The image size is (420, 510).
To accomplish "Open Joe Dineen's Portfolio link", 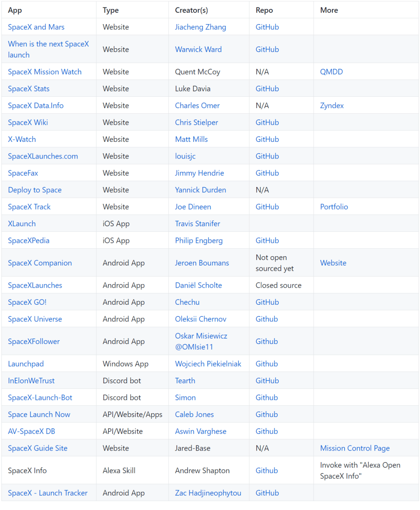I will [x=334, y=207].
